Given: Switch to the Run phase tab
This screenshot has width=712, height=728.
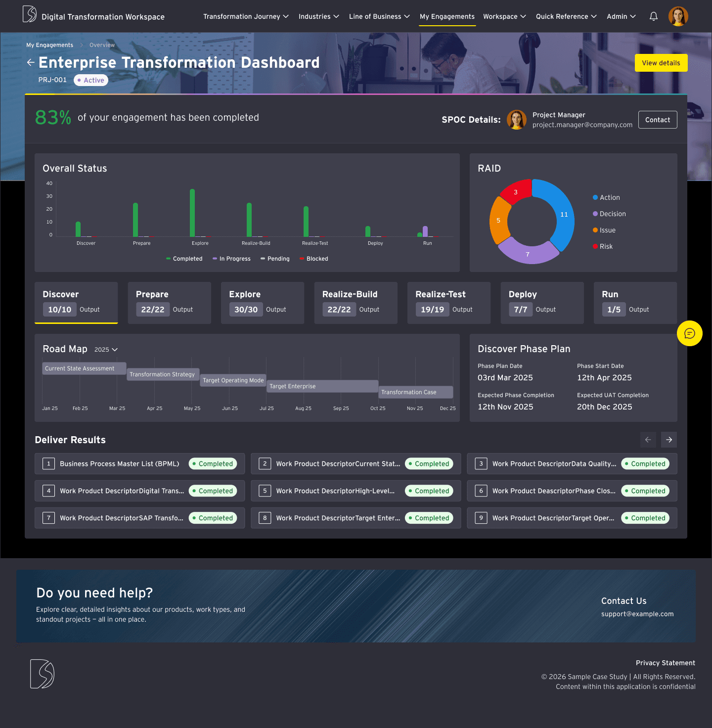Looking at the screenshot, I should (x=635, y=303).
